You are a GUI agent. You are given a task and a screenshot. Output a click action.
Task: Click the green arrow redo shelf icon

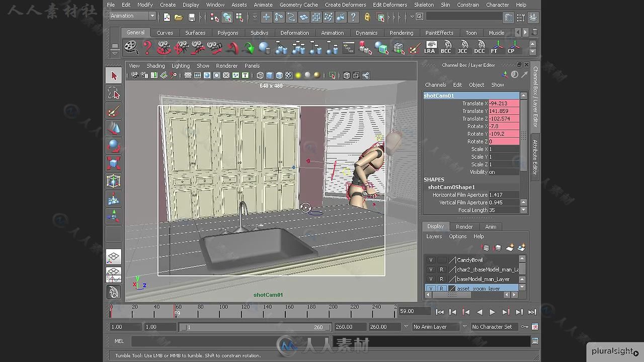click(x=249, y=48)
